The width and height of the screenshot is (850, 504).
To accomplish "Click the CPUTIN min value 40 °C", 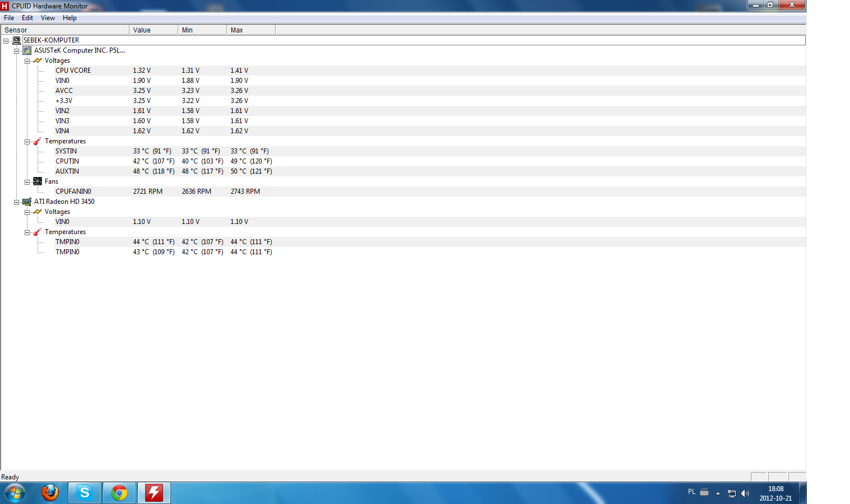I will coord(202,161).
